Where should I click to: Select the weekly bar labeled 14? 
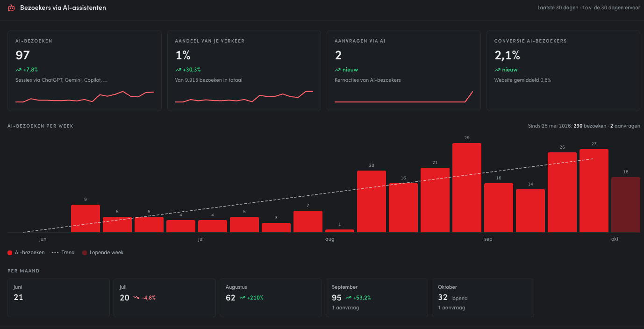click(530, 211)
